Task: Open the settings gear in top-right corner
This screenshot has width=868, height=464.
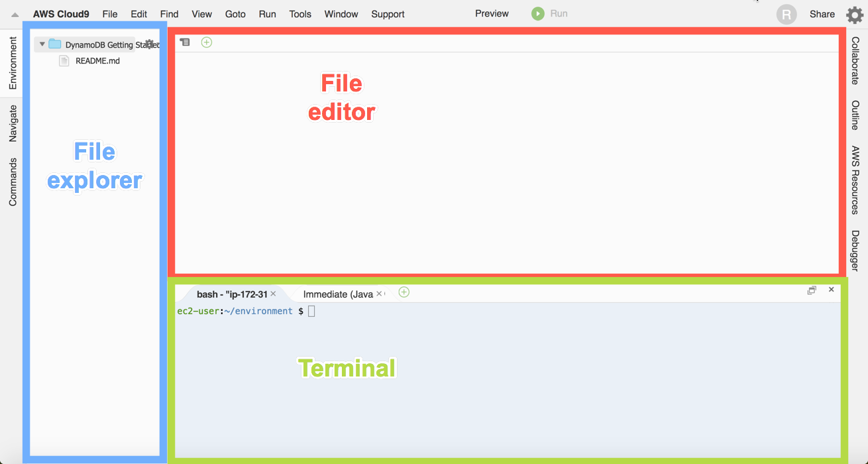Action: click(855, 15)
